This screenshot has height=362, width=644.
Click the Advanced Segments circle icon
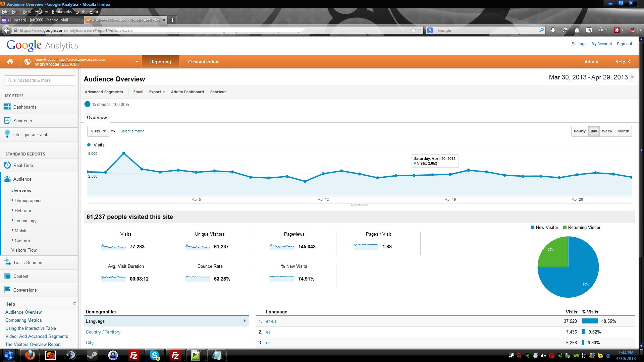coord(87,104)
